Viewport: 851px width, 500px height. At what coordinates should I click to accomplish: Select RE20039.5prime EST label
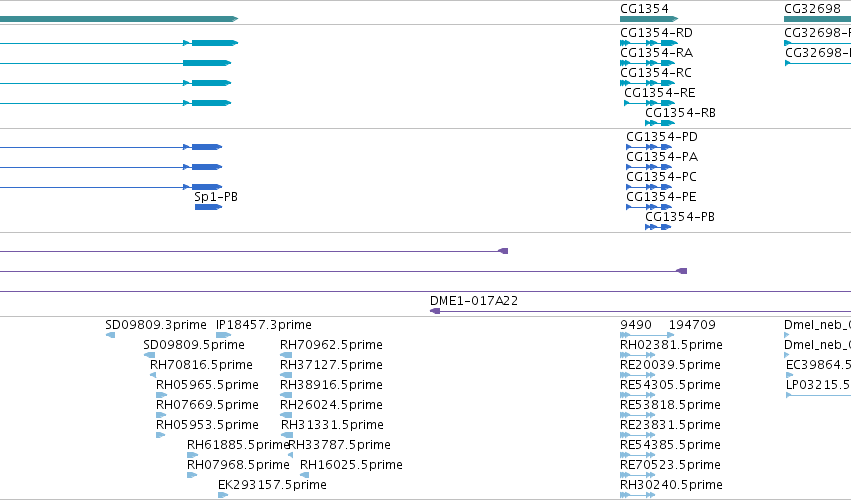point(670,365)
